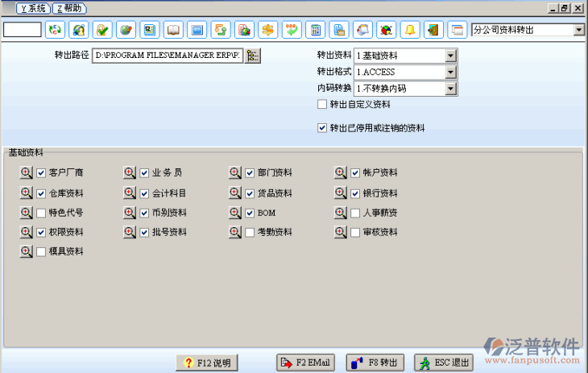Click the F2 EMail button
This screenshot has height=373, width=588.
[305, 363]
